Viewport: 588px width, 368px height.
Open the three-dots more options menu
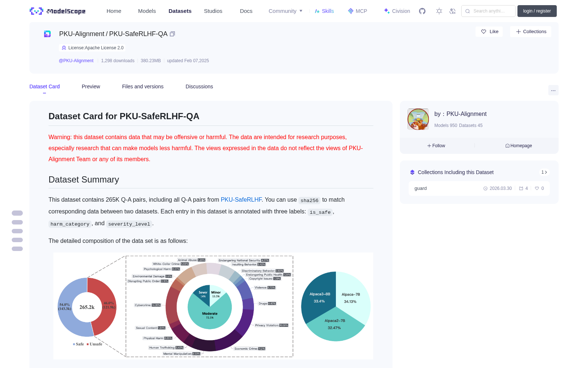click(x=553, y=90)
